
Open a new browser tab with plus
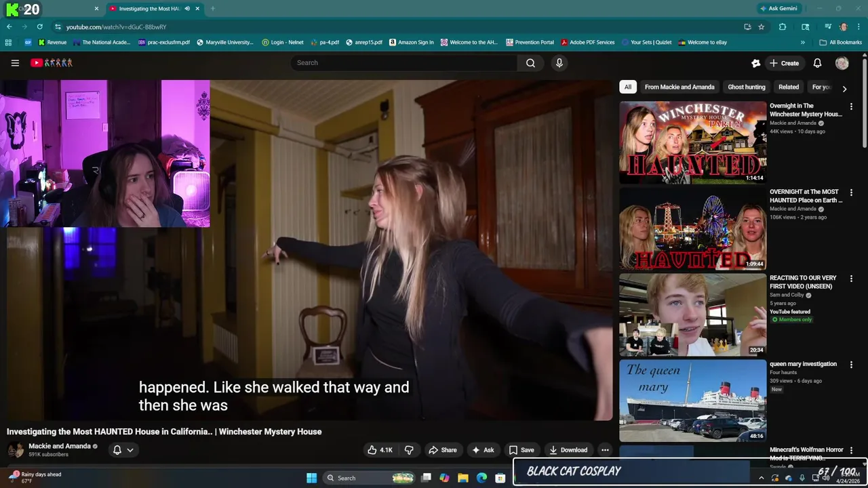[212, 9]
